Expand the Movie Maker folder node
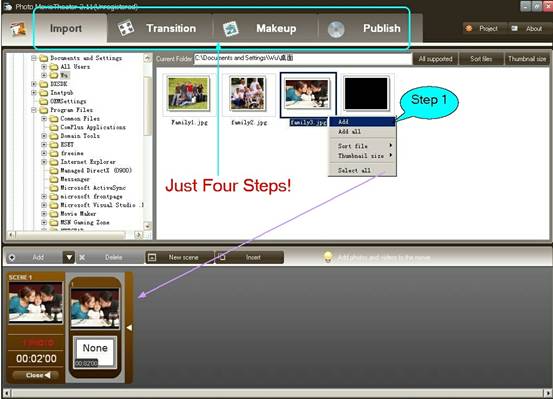The width and height of the screenshot is (553, 399). (x=44, y=214)
